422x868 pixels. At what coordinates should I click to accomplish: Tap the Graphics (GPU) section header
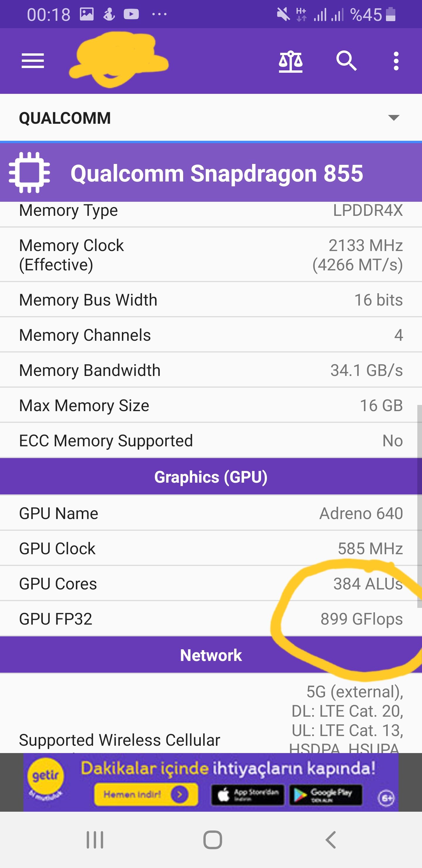pos(211,477)
